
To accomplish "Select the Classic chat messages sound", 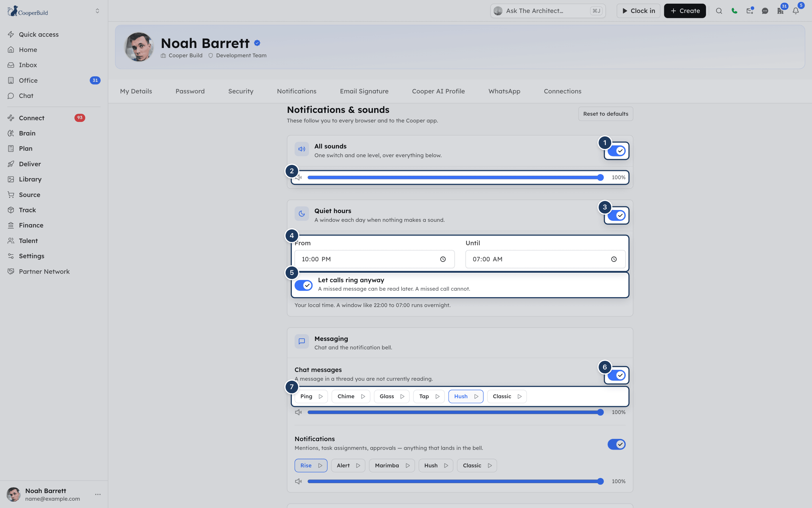I will pos(507,397).
